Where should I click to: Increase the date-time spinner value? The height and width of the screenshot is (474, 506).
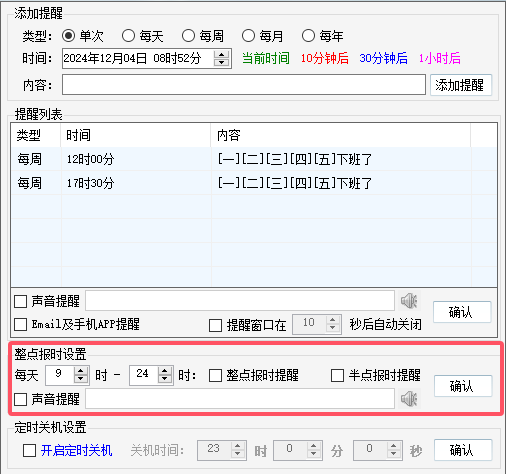point(221,54)
